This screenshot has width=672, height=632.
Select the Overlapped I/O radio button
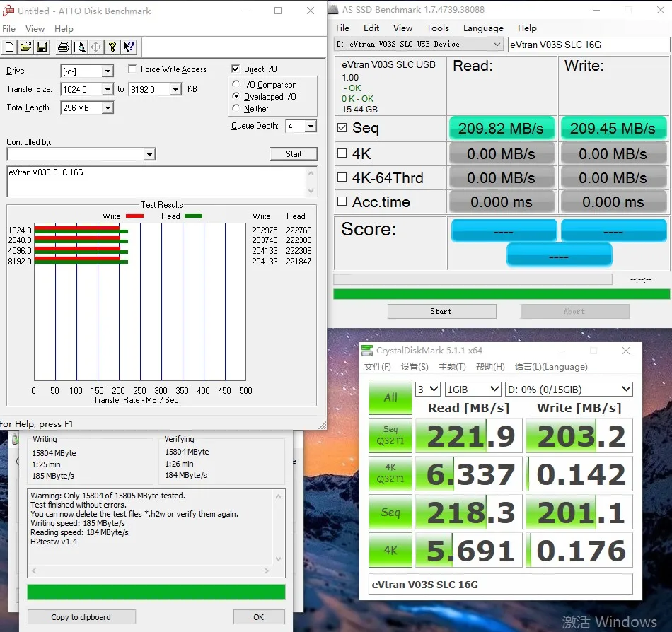point(236,96)
